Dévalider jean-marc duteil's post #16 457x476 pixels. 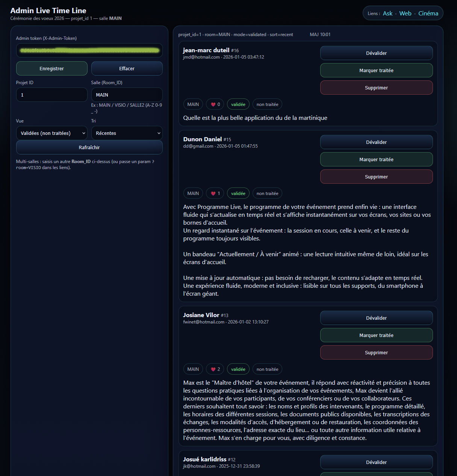click(x=376, y=53)
